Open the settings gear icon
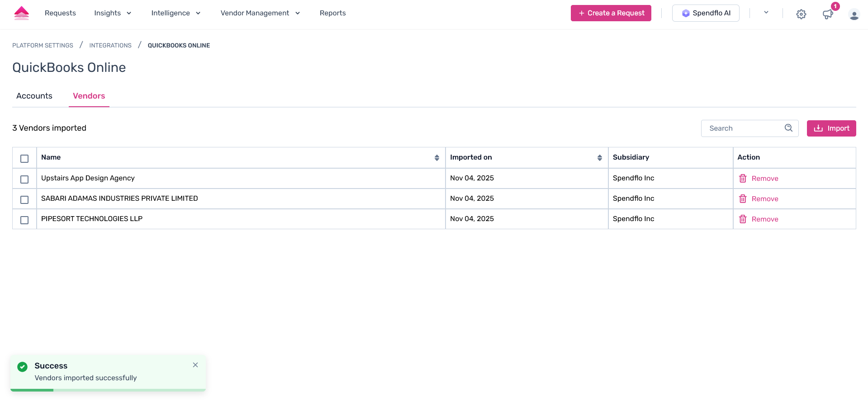This screenshot has height=406, width=868. coord(801,14)
